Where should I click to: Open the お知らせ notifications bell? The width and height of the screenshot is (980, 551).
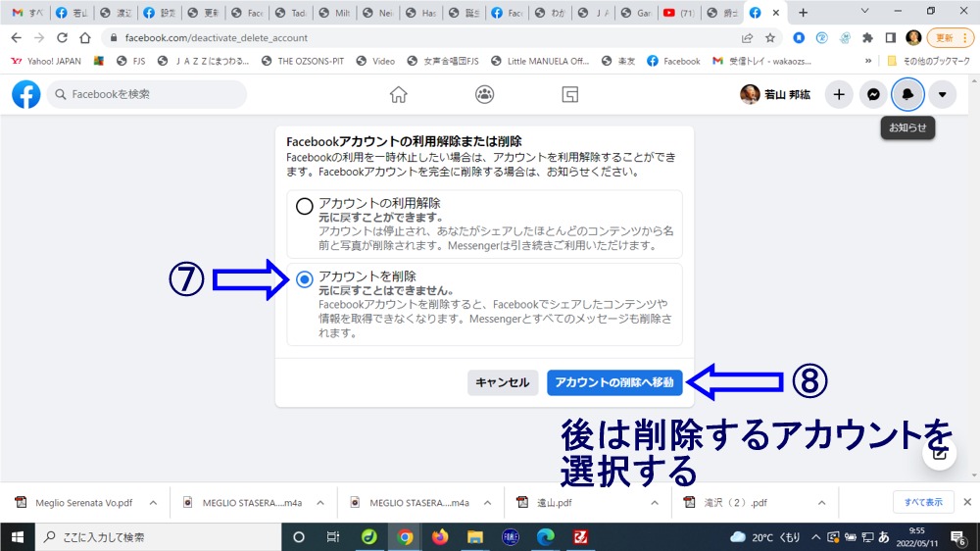(x=907, y=94)
